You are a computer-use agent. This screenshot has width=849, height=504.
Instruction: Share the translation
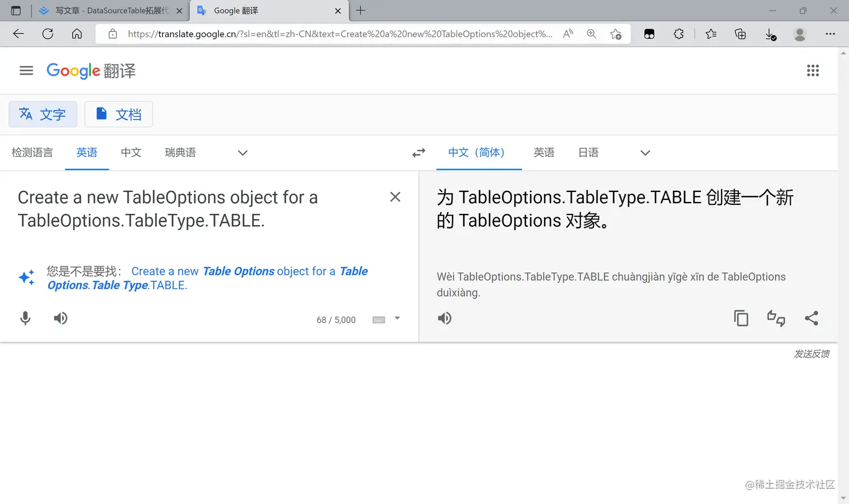[811, 318]
